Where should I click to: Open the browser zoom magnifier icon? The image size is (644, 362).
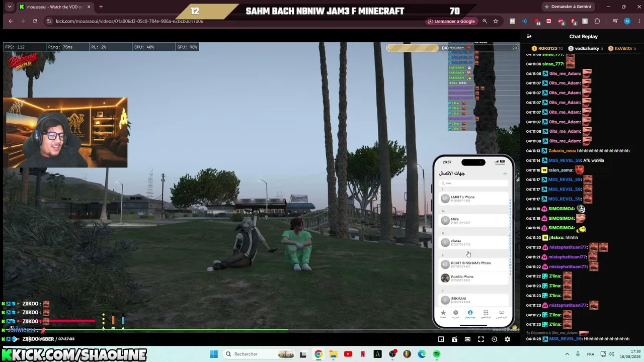pyautogui.click(x=485, y=21)
